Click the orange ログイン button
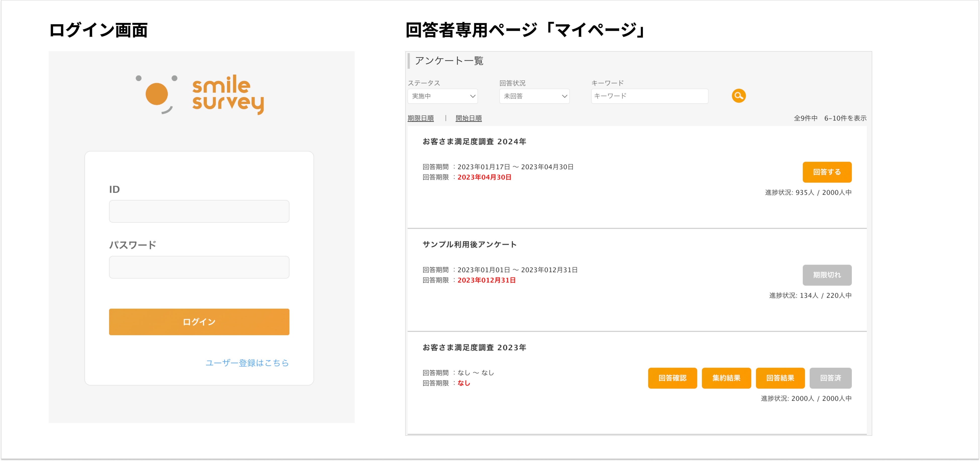This screenshot has height=461, width=980. click(199, 322)
